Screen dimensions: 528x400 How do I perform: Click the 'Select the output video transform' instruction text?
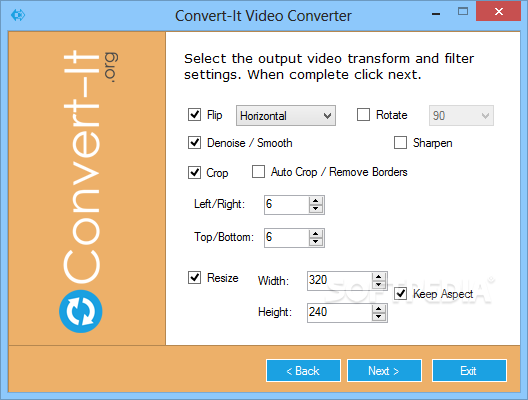(x=329, y=66)
